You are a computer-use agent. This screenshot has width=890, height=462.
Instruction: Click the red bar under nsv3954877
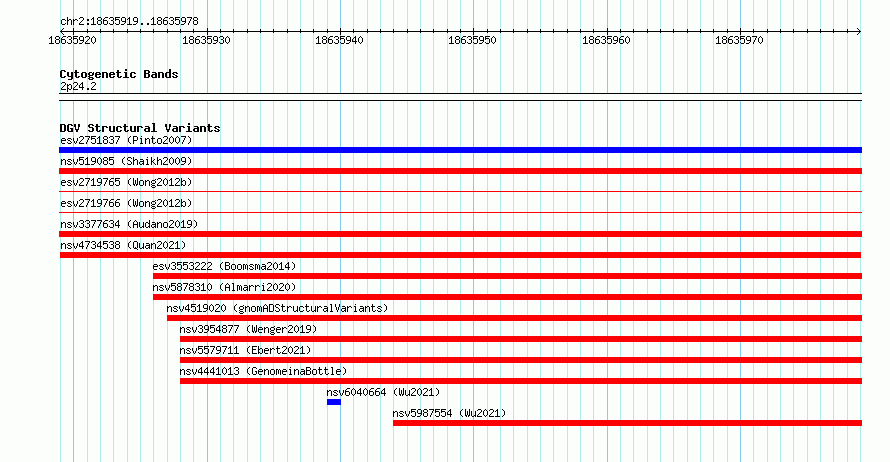tap(521, 339)
